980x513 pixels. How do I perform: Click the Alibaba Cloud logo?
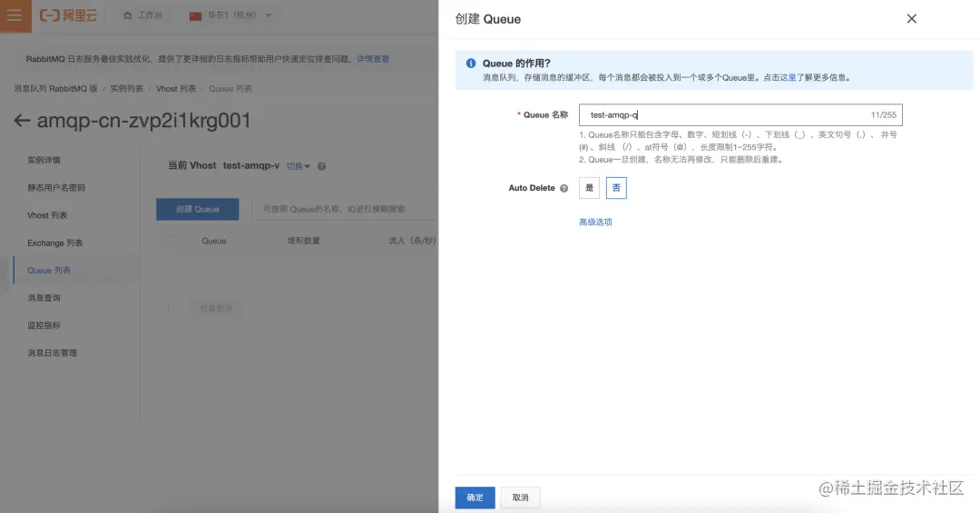[69, 15]
